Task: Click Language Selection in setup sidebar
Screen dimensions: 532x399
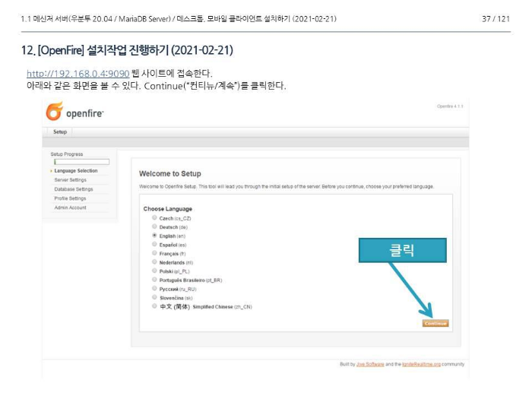Action: 76,171
